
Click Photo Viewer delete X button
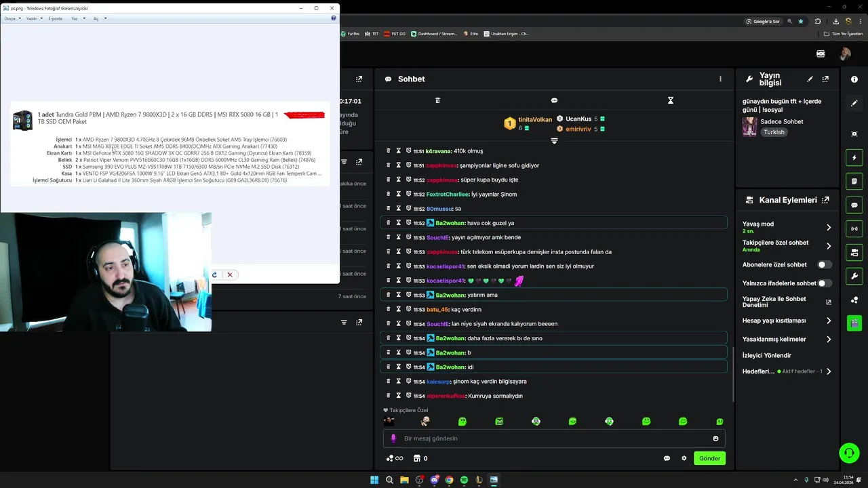(x=230, y=274)
